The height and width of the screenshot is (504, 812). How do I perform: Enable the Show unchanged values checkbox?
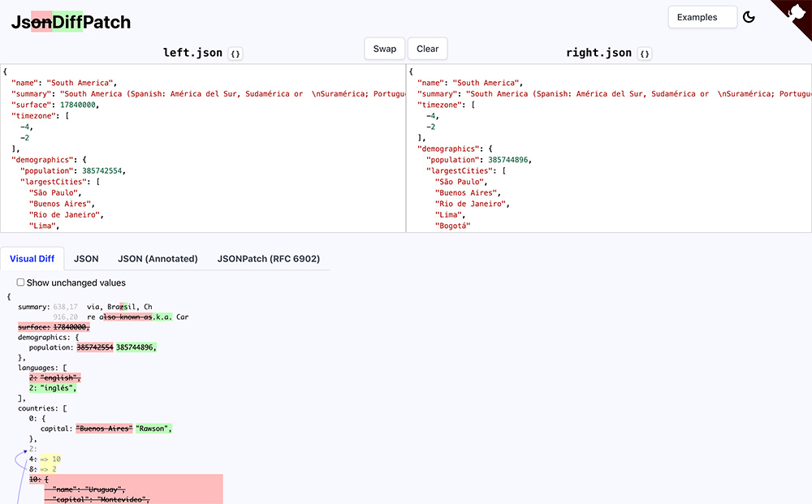point(20,282)
